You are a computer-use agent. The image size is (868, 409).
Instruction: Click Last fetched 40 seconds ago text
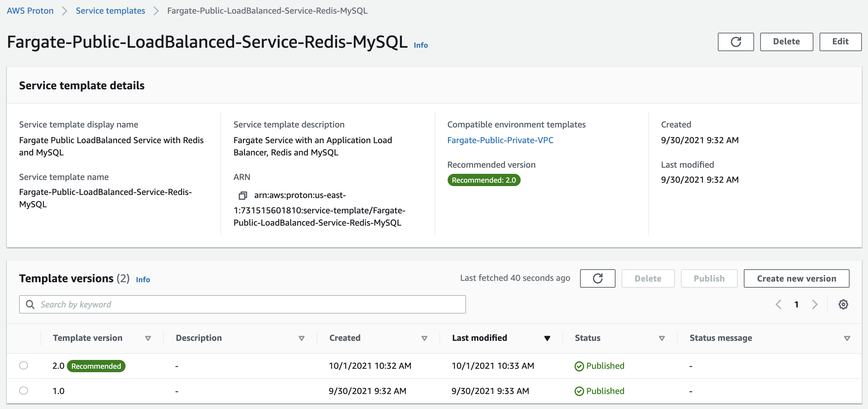[515, 278]
